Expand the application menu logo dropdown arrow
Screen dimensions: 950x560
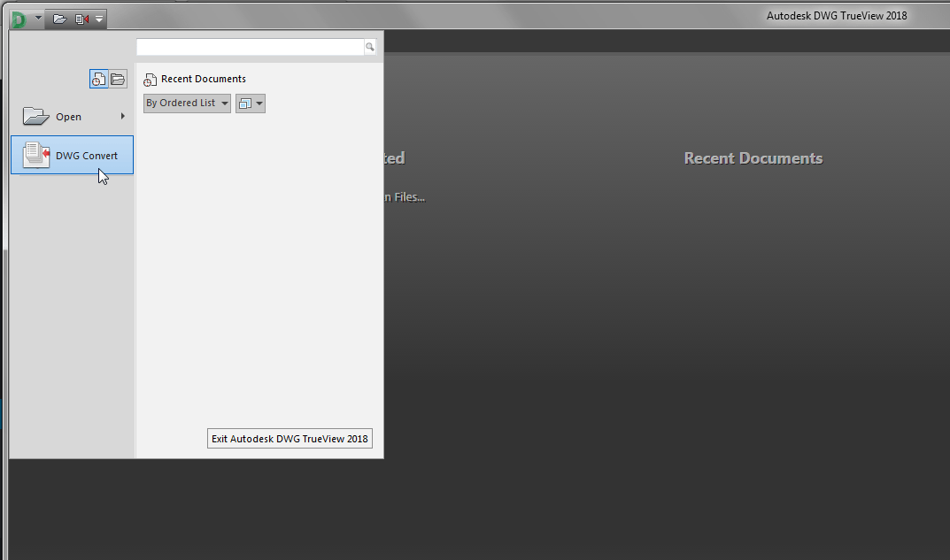(x=38, y=19)
